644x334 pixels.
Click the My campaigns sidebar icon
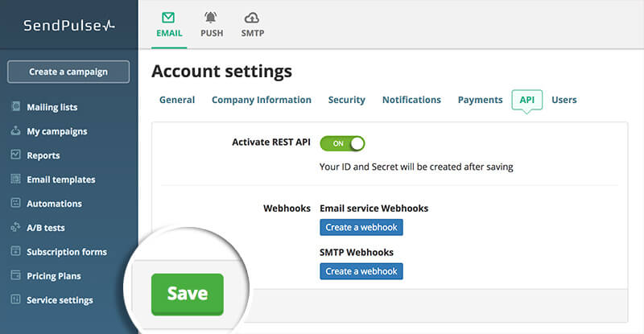(x=15, y=130)
